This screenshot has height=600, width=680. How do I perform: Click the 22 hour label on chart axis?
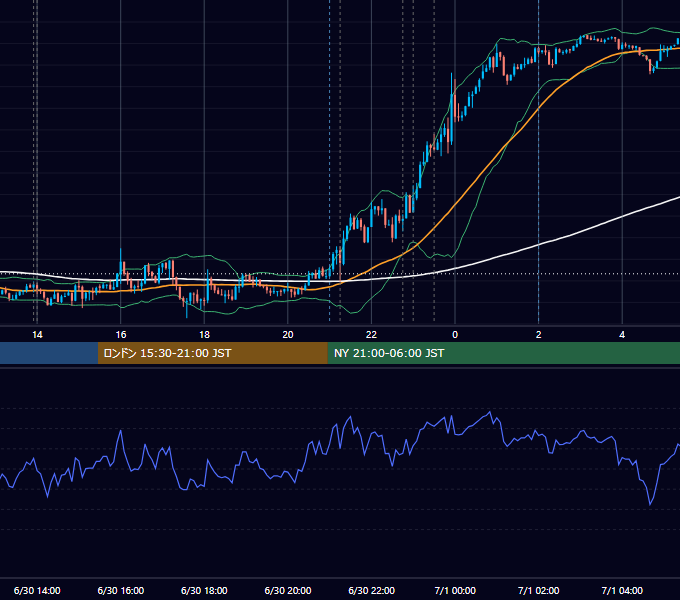coord(371,335)
